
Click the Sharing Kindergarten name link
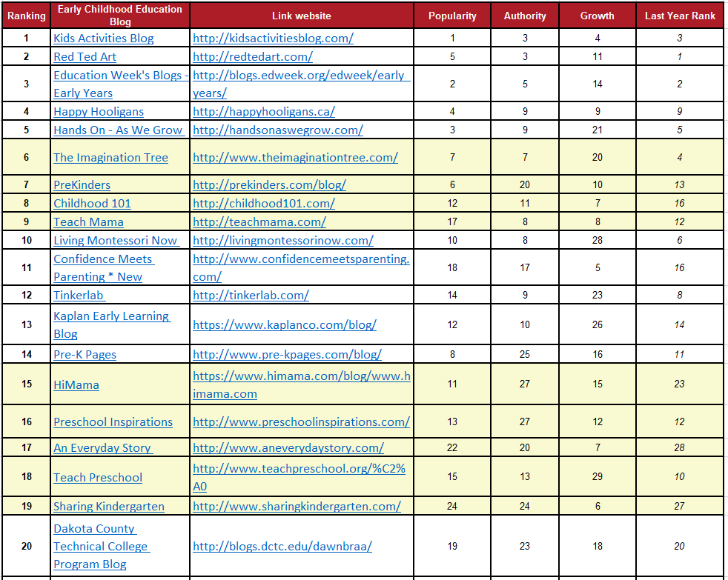coord(109,506)
